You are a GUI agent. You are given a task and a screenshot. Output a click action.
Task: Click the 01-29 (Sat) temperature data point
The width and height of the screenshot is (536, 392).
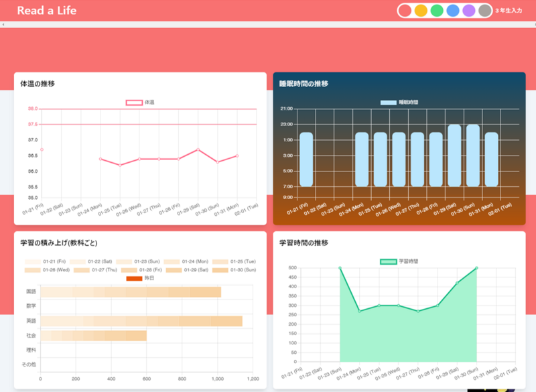point(198,149)
